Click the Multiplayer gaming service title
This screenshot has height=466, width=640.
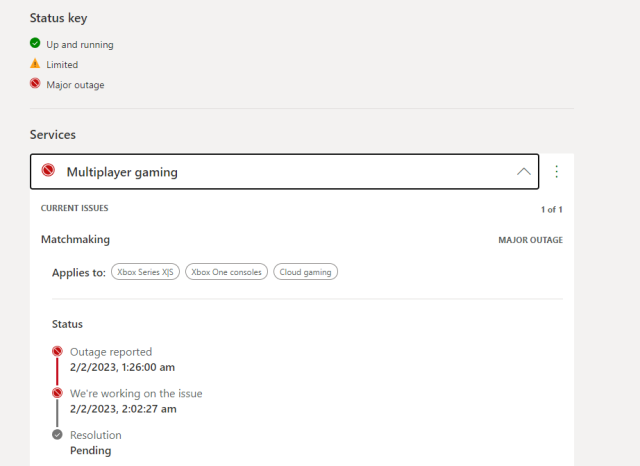(x=121, y=172)
